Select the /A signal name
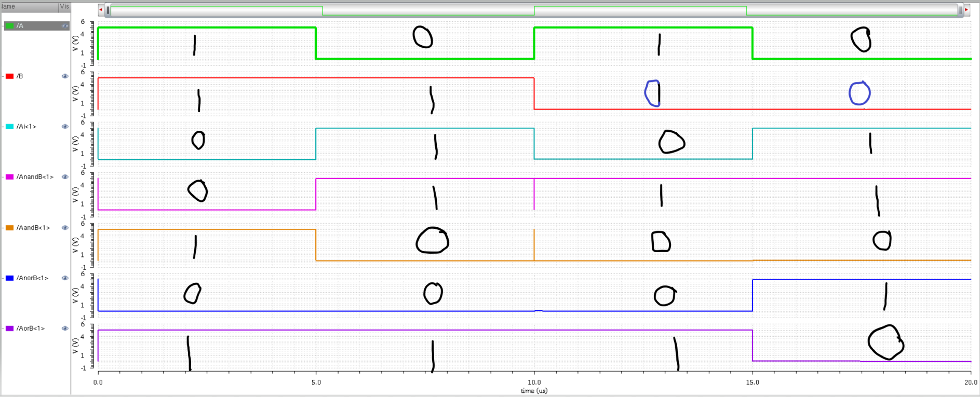Image resolution: width=980 pixels, height=397 pixels. pyautogui.click(x=20, y=26)
